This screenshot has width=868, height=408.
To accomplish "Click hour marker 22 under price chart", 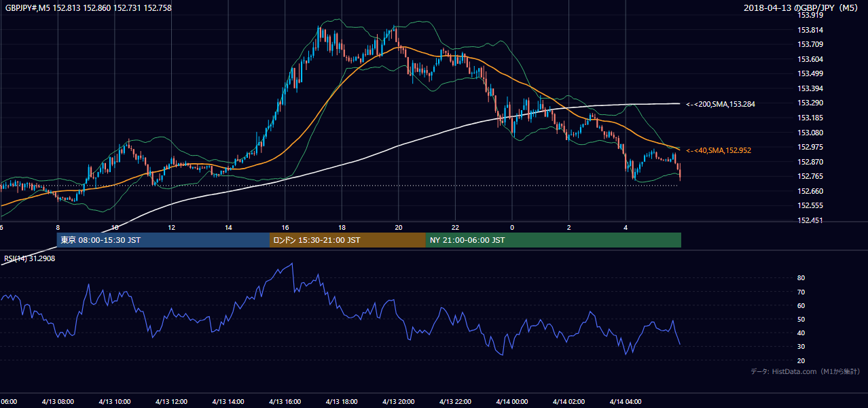I will tap(455, 227).
